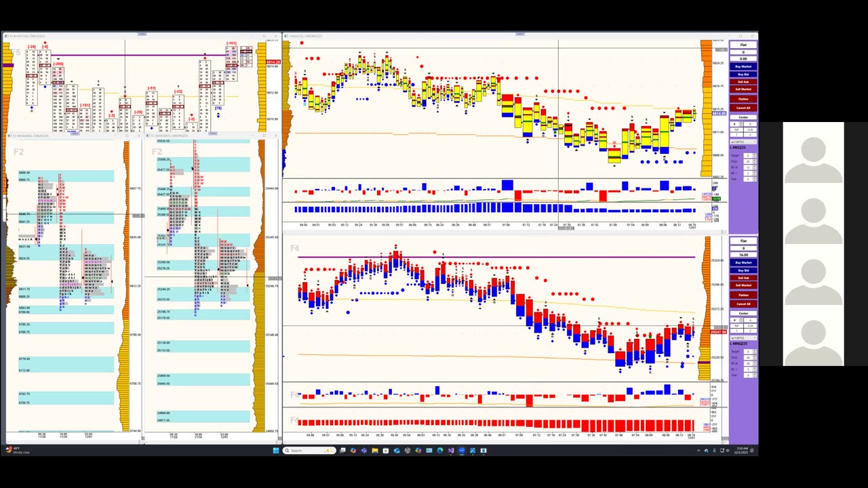Click the CLR button in the lower MNQ panel

[750, 325]
